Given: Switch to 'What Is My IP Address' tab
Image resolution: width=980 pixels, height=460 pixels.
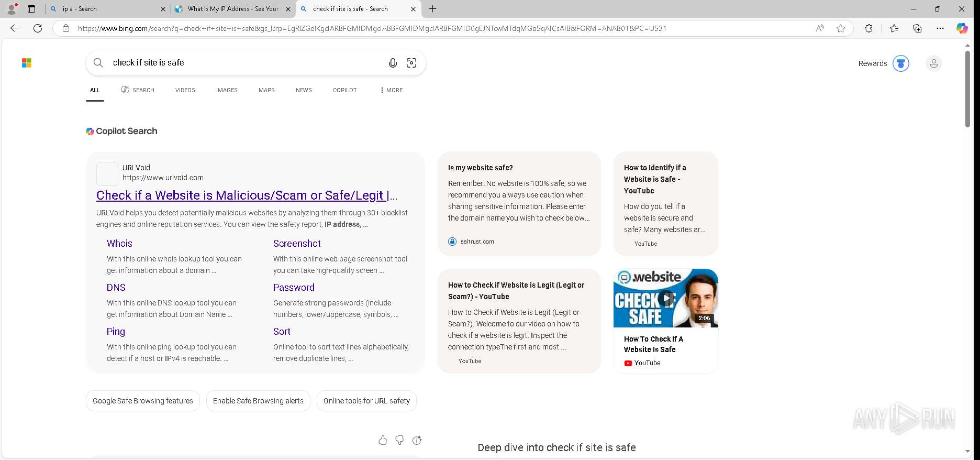Looking at the screenshot, I should (x=233, y=9).
